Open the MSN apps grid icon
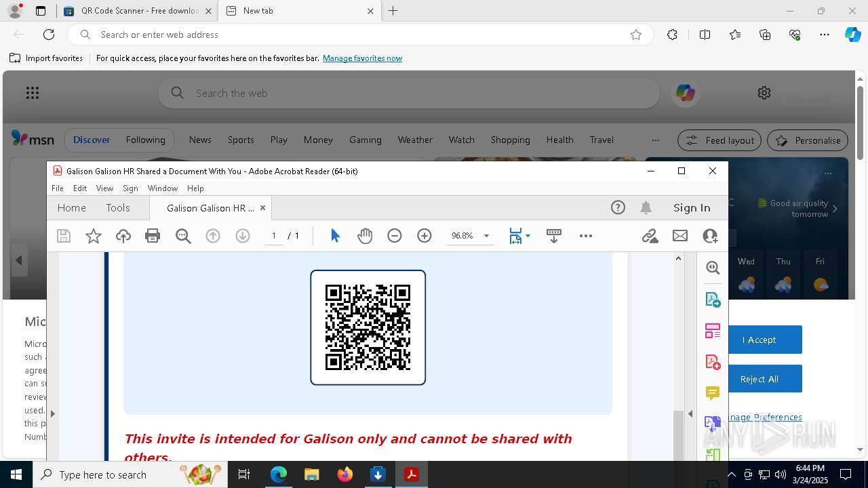 point(33,93)
